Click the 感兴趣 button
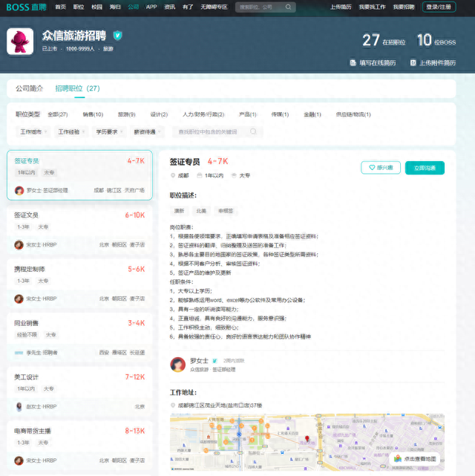Image resolution: width=475 pixels, height=476 pixels. [381, 168]
